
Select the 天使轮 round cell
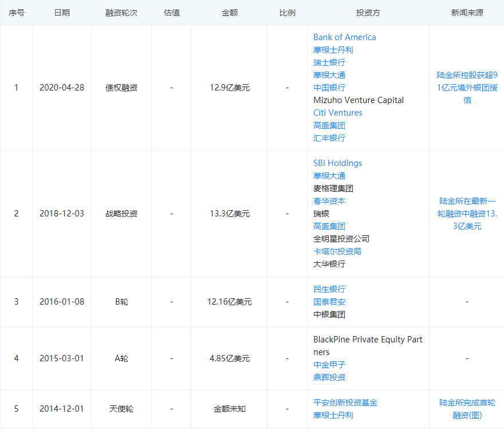pyautogui.click(x=121, y=409)
